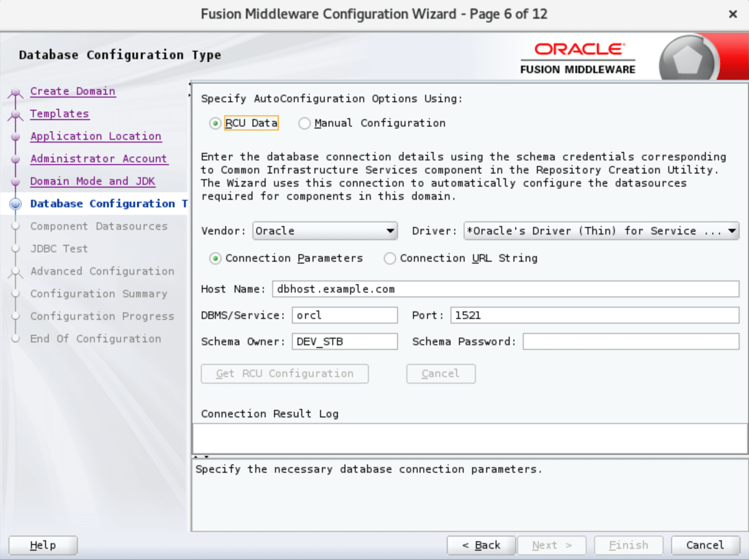The image size is (749, 560).
Task: Open the Templates step link
Action: [59, 114]
